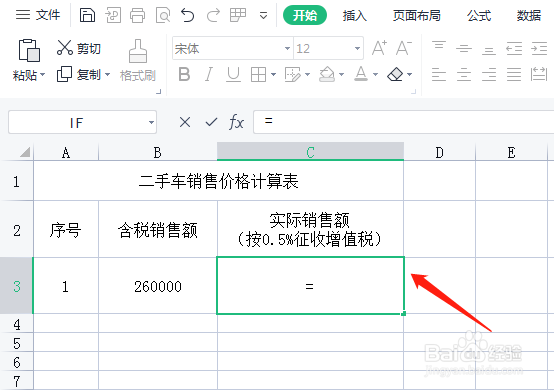Open the font group dialog launcher

(x=413, y=91)
